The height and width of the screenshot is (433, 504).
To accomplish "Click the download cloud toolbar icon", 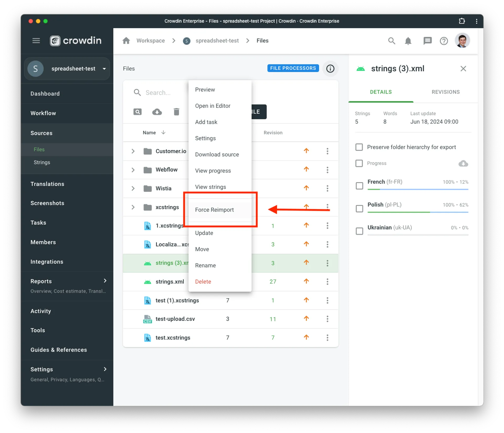I will [157, 112].
